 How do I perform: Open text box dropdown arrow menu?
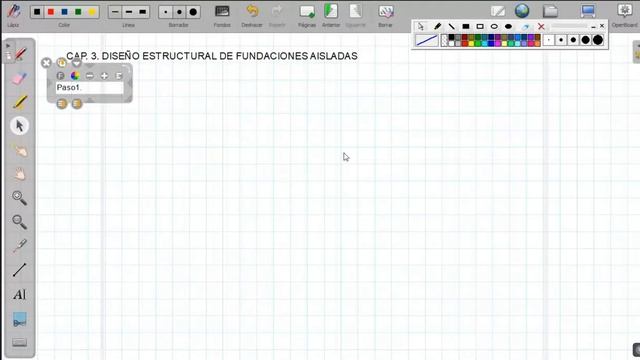pyautogui.click(x=77, y=62)
